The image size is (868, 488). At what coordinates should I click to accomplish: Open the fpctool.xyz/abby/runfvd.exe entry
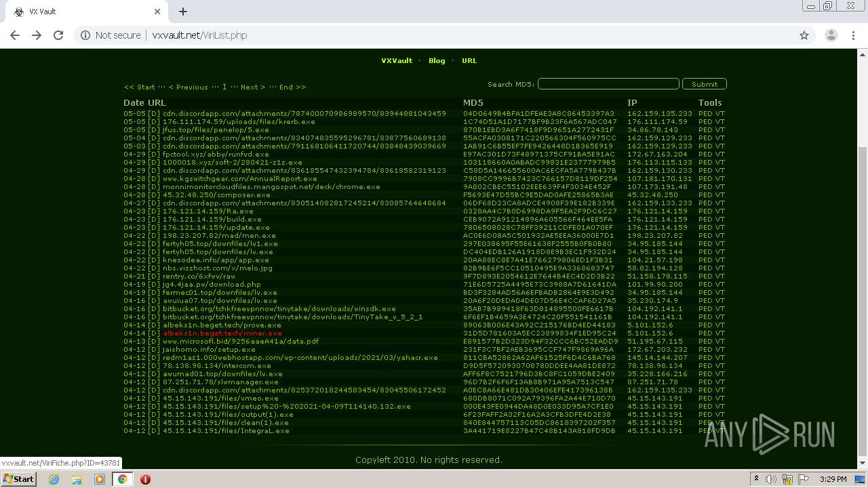(216, 154)
